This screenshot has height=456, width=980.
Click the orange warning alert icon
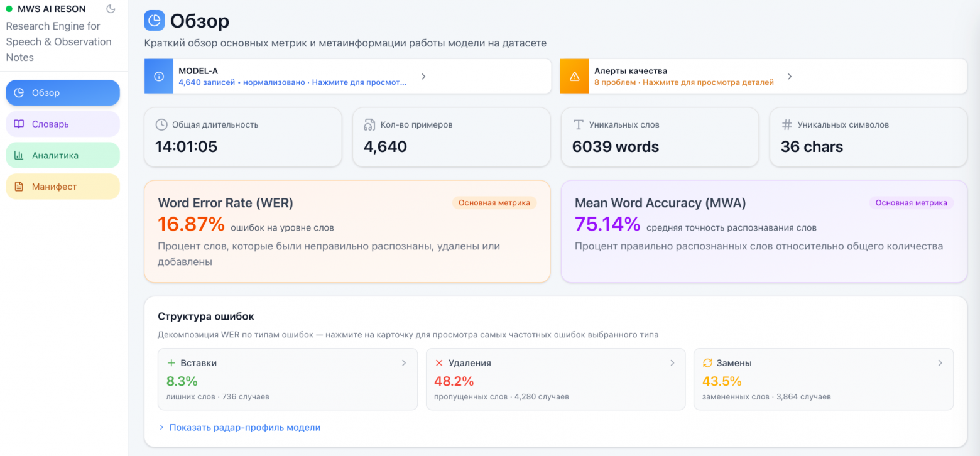click(574, 76)
